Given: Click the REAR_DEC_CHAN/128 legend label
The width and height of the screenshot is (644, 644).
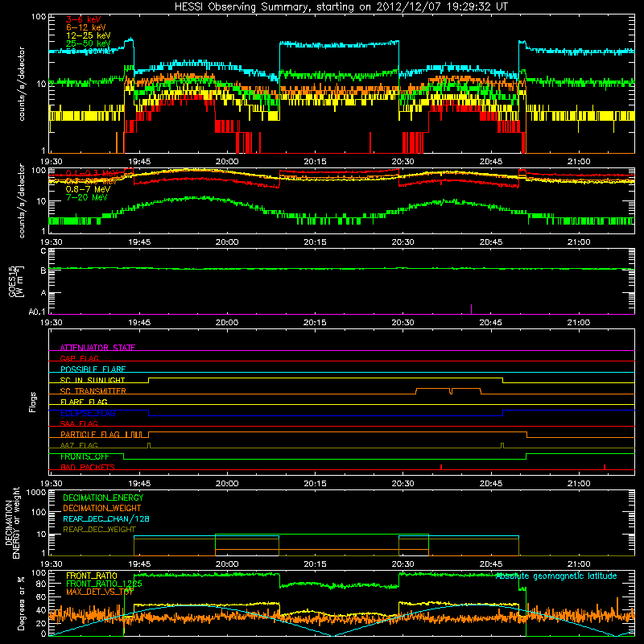Looking at the screenshot, I should point(106,518).
